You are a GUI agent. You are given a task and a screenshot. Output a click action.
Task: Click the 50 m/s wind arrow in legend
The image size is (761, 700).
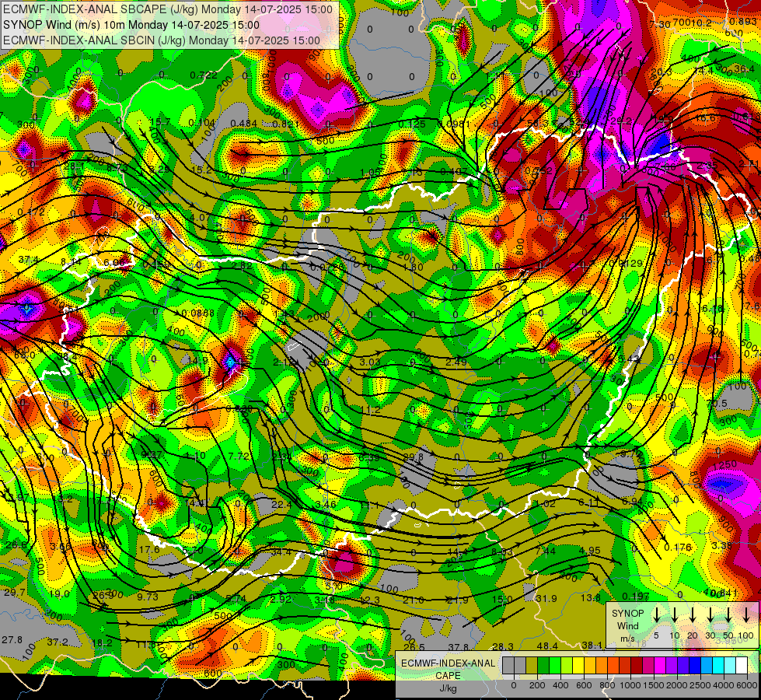click(x=728, y=614)
